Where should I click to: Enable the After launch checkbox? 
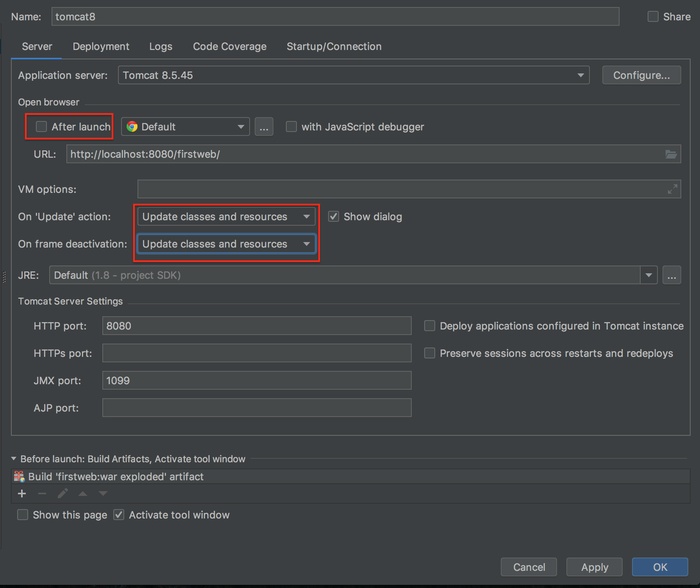(41, 127)
